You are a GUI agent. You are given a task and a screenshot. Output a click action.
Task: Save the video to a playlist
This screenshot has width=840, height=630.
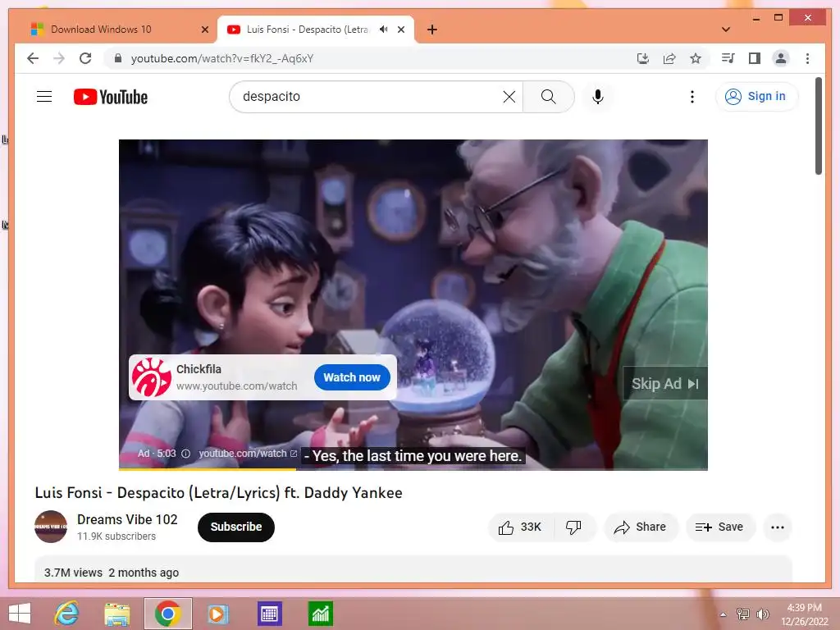(720, 527)
